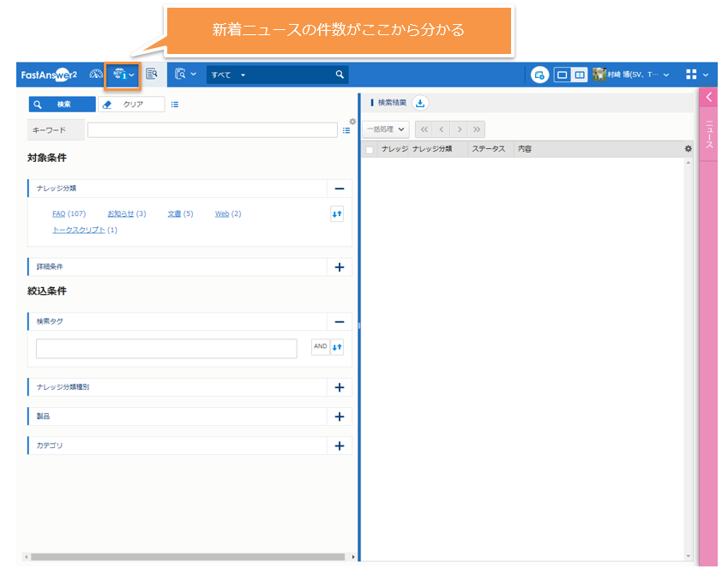
Task: Open the dashboard gauge icon
Action: tap(96, 75)
